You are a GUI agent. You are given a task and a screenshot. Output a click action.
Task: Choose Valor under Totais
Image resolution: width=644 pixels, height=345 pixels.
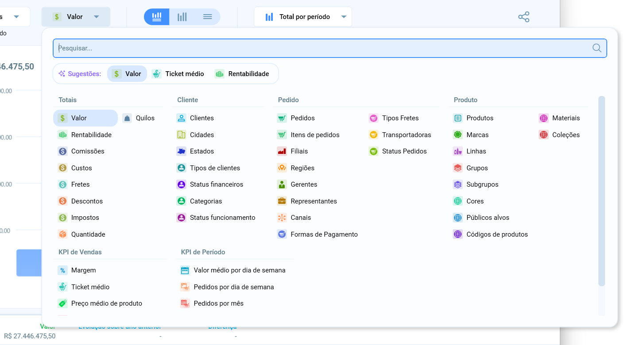pyautogui.click(x=85, y=118)
